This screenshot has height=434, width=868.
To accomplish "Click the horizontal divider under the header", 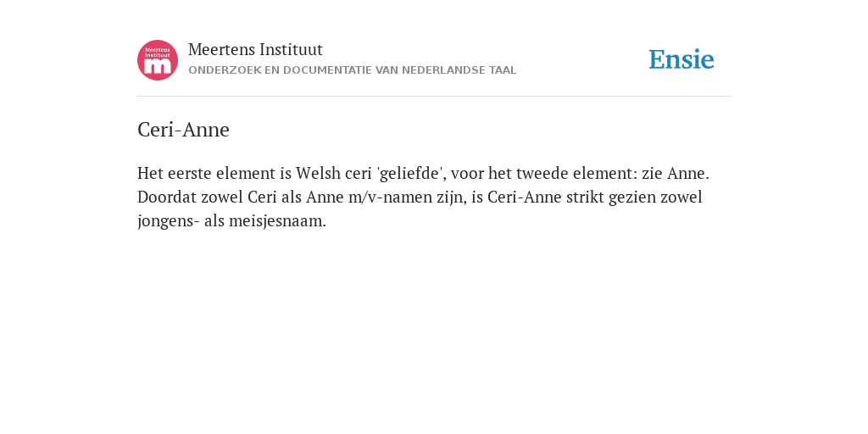I will coord(434,97).
